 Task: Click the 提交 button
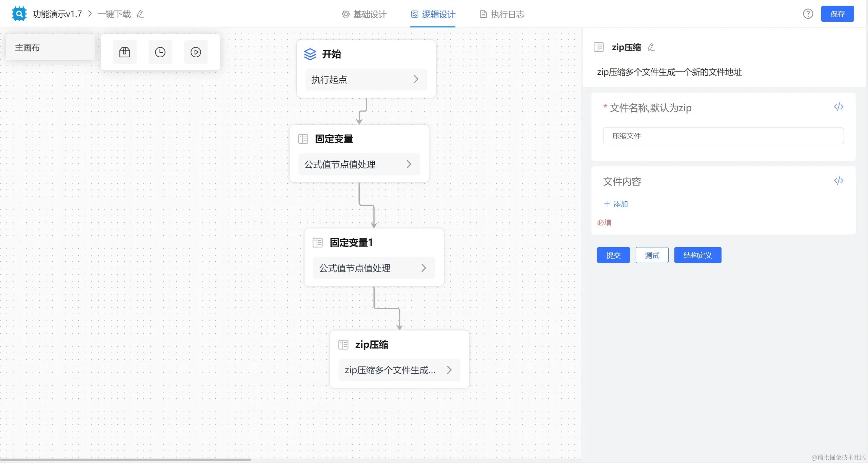pyautogui.click(x=613, y=255)
